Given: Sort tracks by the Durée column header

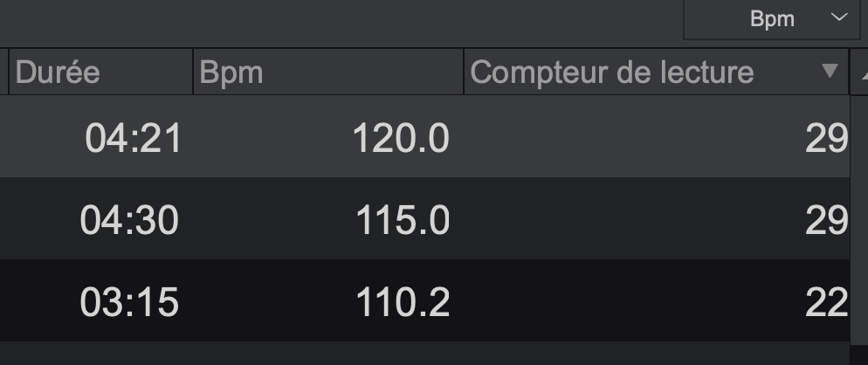Looking at the screenshot, I should pos(58,72).
